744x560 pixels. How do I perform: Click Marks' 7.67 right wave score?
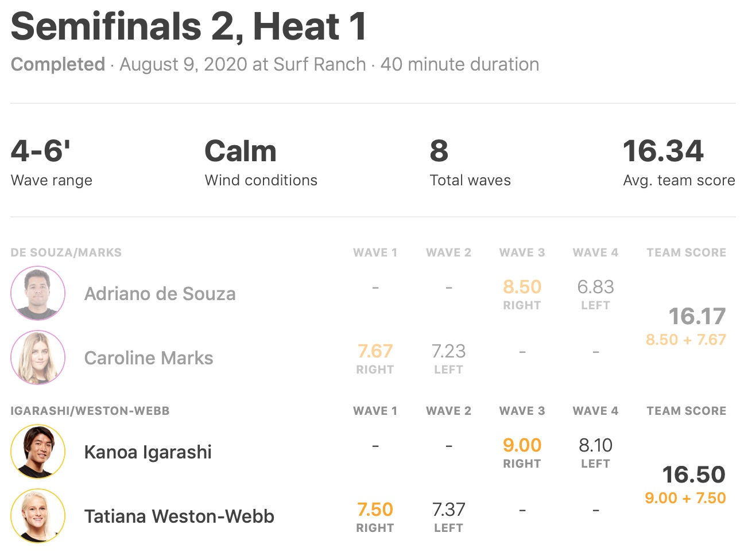[x=375, y=351]
